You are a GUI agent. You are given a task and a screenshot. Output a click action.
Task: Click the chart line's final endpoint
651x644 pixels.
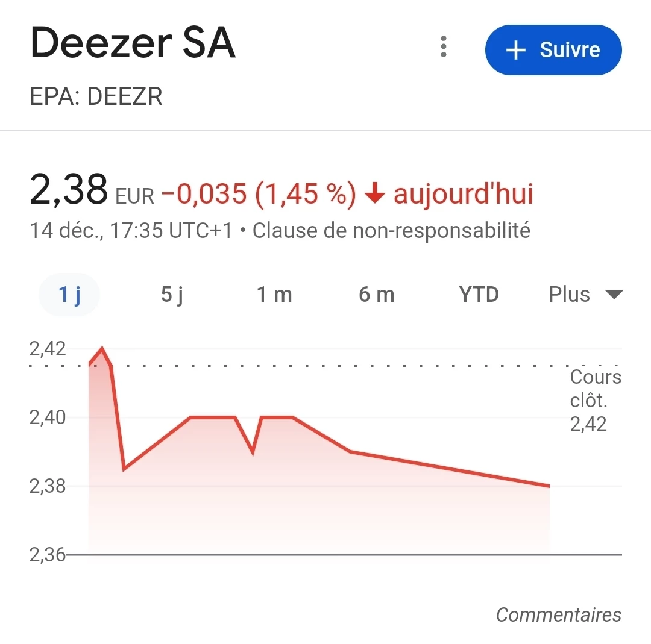(x=549, y=486)
